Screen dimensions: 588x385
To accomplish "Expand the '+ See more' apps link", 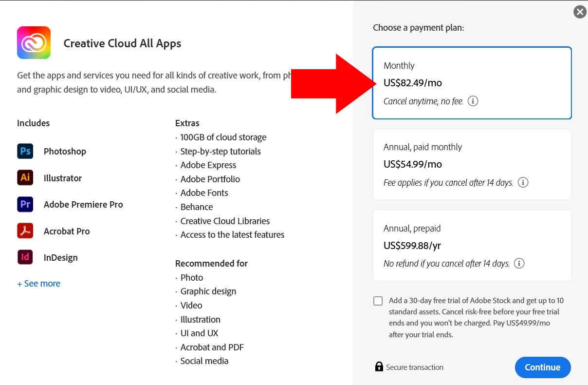I will pyautogui.click(x=39, y=284).
